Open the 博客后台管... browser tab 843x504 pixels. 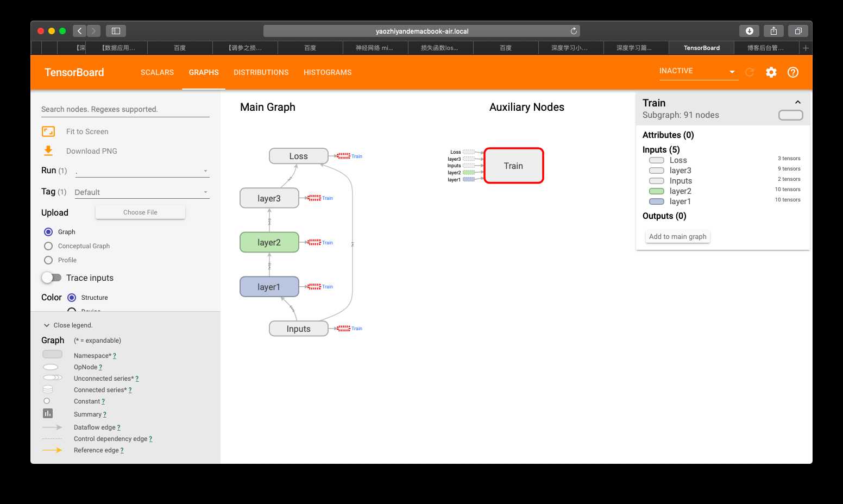click(x=766, y=48)
